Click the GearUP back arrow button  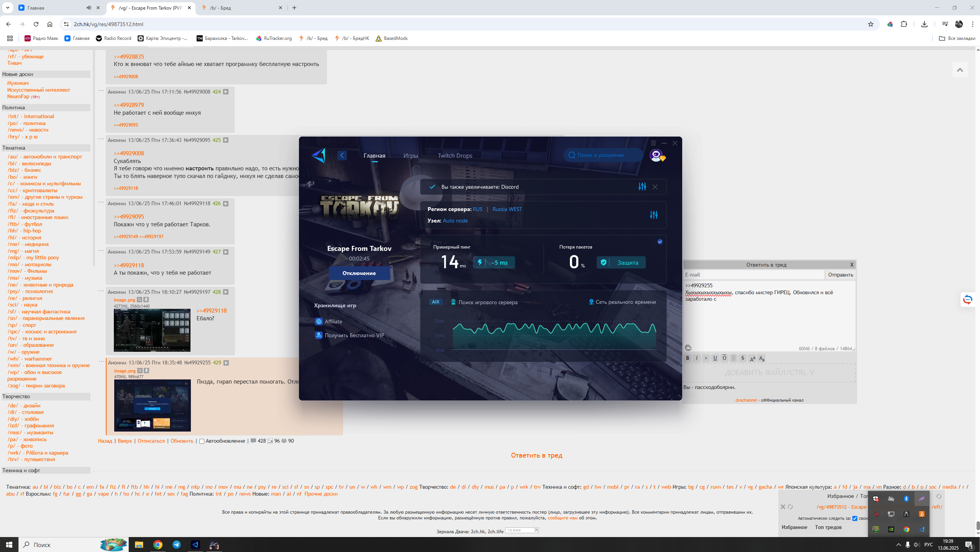pos(342,155)
